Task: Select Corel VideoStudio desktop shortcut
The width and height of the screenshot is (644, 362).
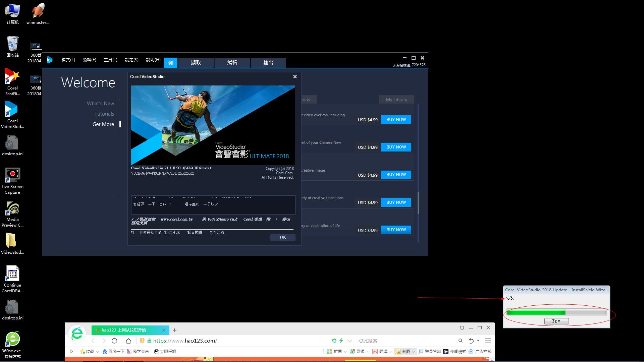Action: coord(12,115)
